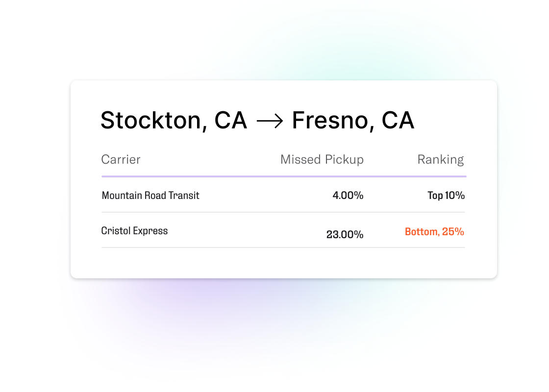Click the Carrier column header
Screen dimensions: 549x392
pos(121,160)
